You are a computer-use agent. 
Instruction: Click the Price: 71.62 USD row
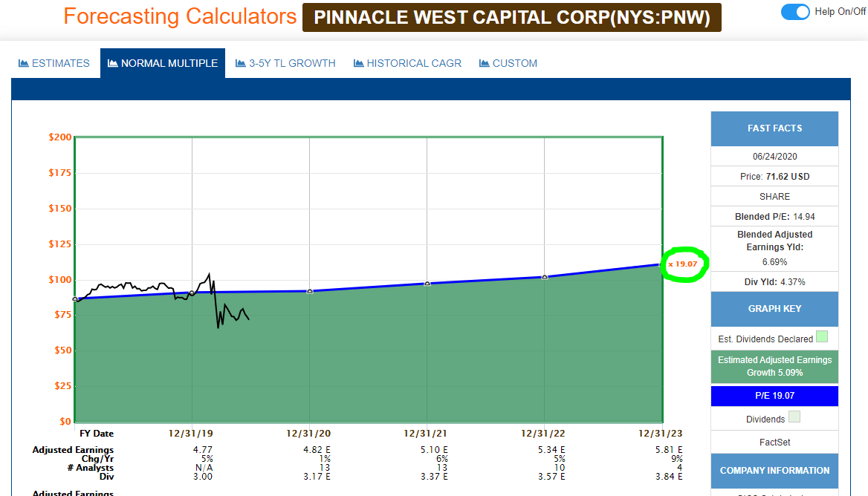[x=774, y=177]
